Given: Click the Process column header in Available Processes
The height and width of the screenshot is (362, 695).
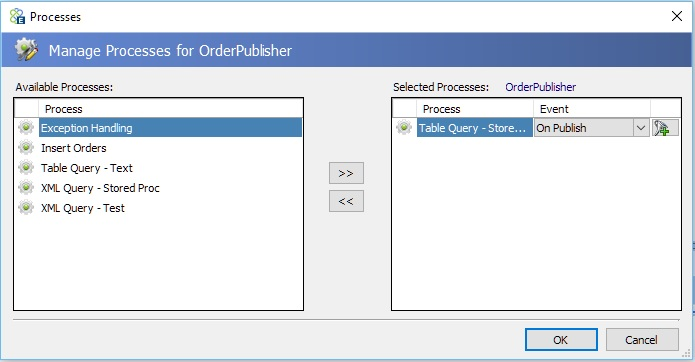Looking at the screenshot, I should tap(171, 109).
